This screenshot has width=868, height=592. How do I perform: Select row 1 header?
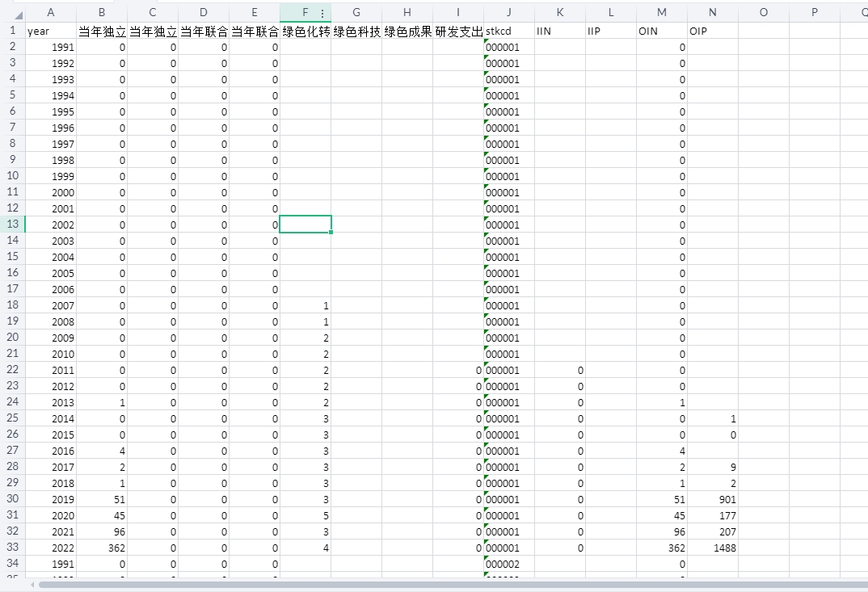[12, 31]
